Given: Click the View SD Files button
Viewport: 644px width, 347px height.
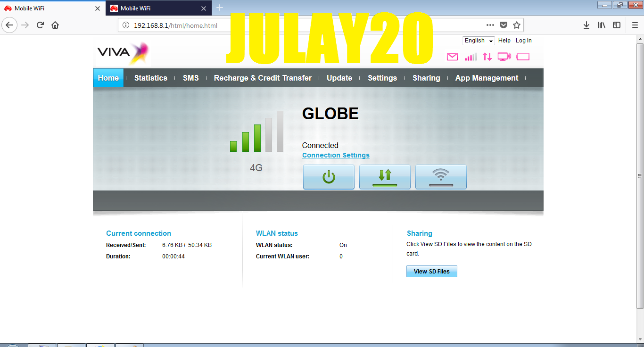Looking at the screenshot, I should pos(432,271).
